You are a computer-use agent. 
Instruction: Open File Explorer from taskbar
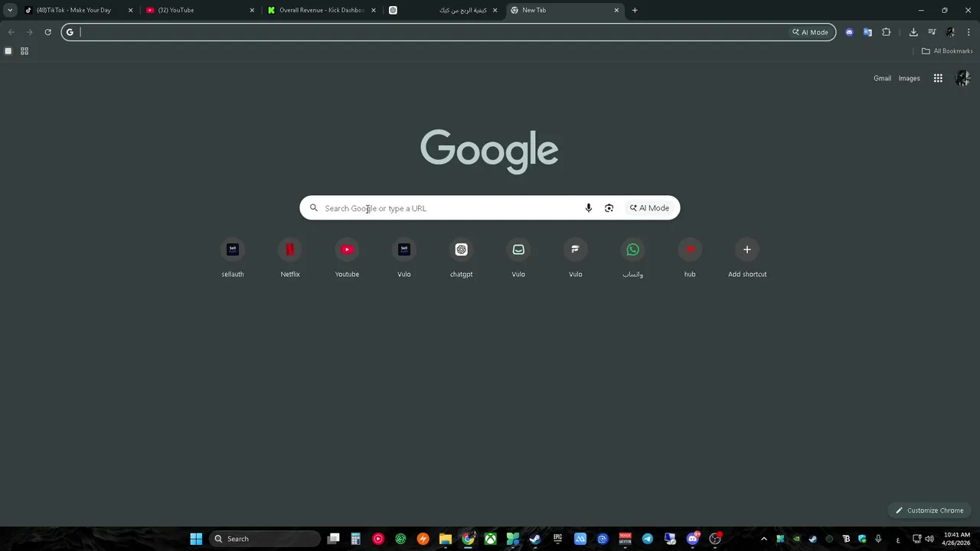tap(446, 539)
